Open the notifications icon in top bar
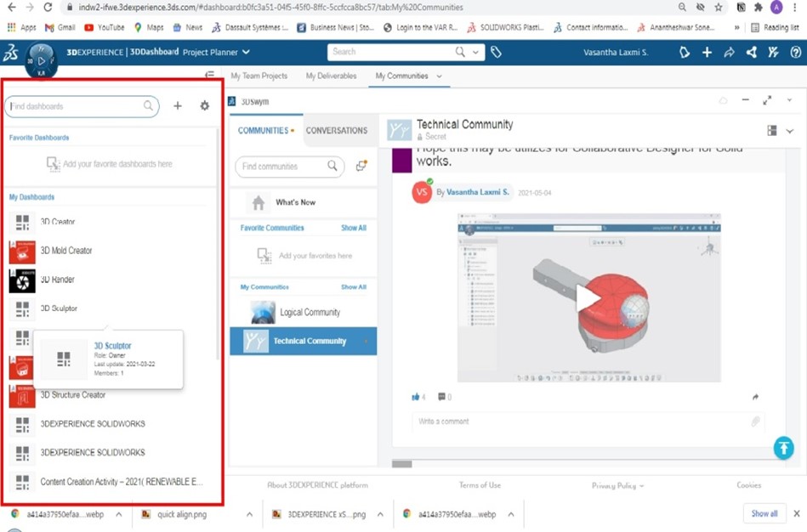 pos(684,52)
